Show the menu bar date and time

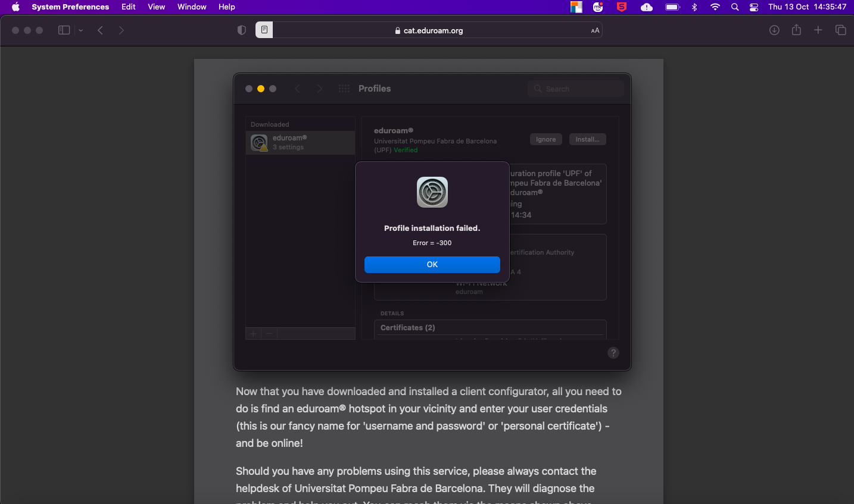tap(808, 7)
